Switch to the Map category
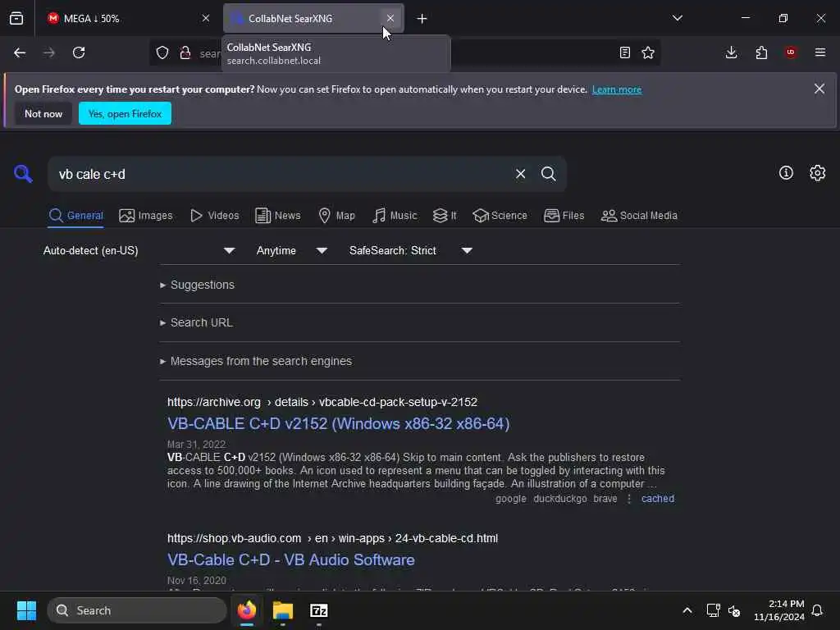This screenshot has width=840, height=630. 336,216
